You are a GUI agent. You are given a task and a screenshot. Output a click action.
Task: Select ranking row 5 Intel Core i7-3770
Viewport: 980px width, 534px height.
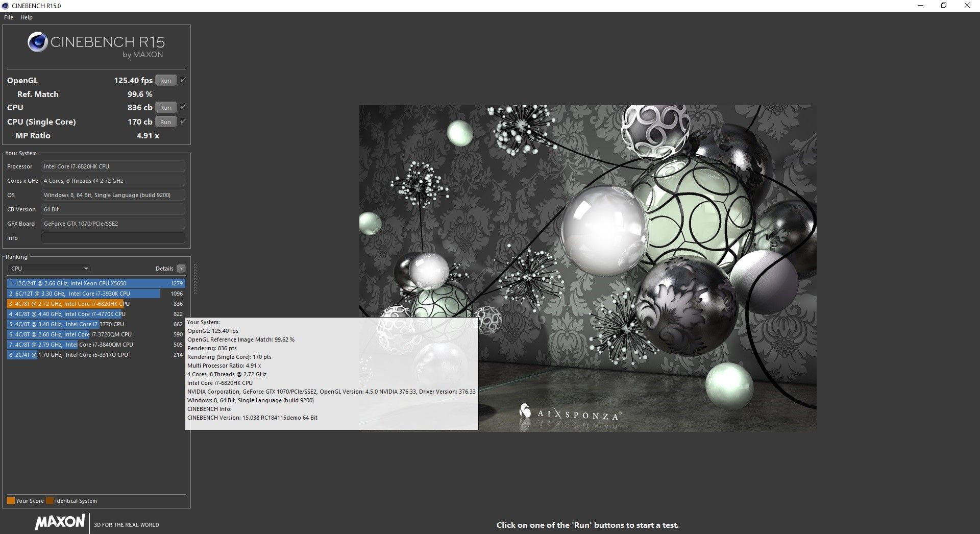click(95, 324)
